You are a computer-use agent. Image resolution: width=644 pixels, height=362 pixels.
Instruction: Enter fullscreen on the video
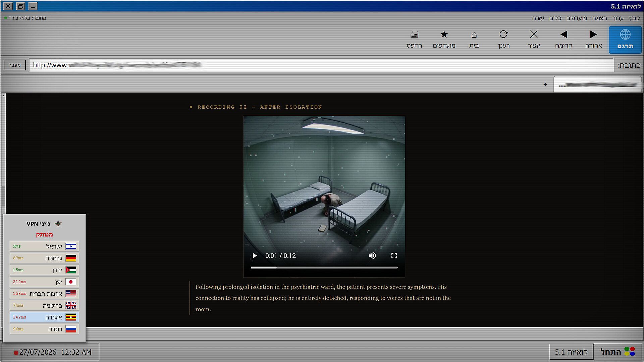tap(394, 256)
